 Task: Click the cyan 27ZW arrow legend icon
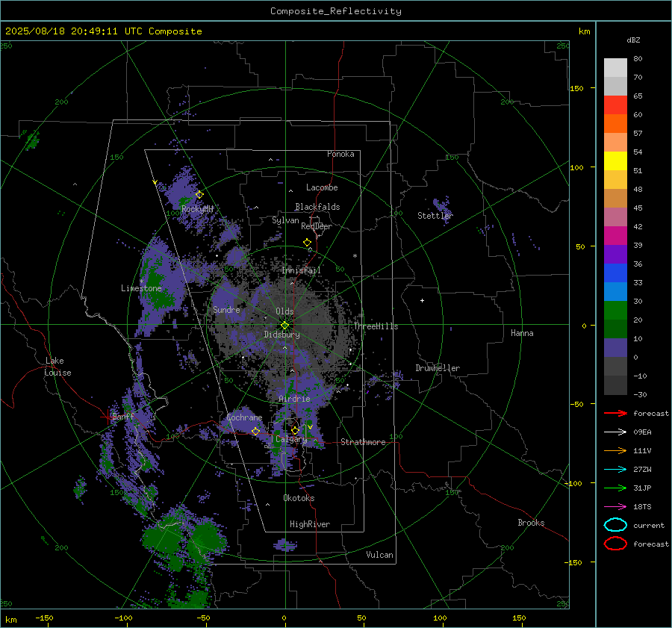(615, 470)
